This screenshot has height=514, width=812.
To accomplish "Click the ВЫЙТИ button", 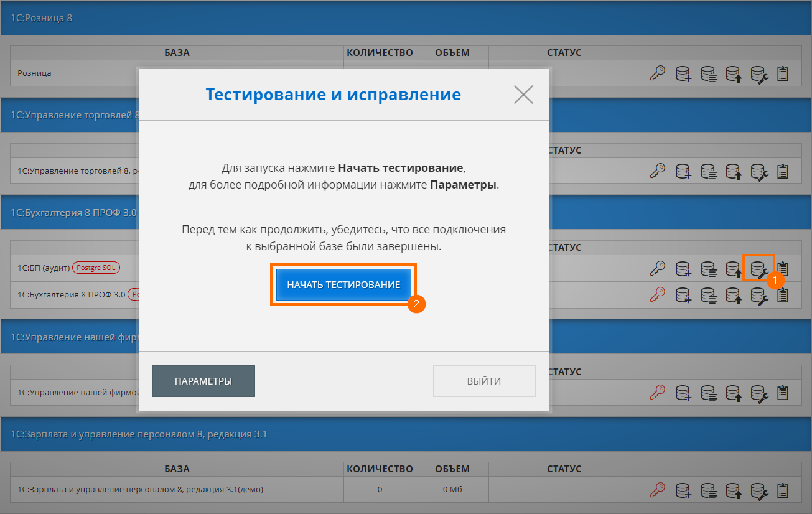I will click(x=484, y=381).
